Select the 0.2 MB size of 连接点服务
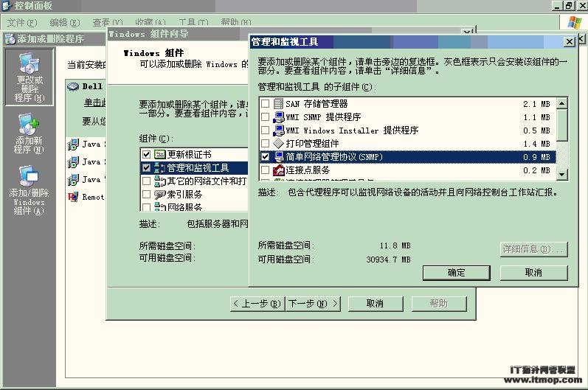The width and height of the screenshot is (588, 390). [x=536, y=170]
